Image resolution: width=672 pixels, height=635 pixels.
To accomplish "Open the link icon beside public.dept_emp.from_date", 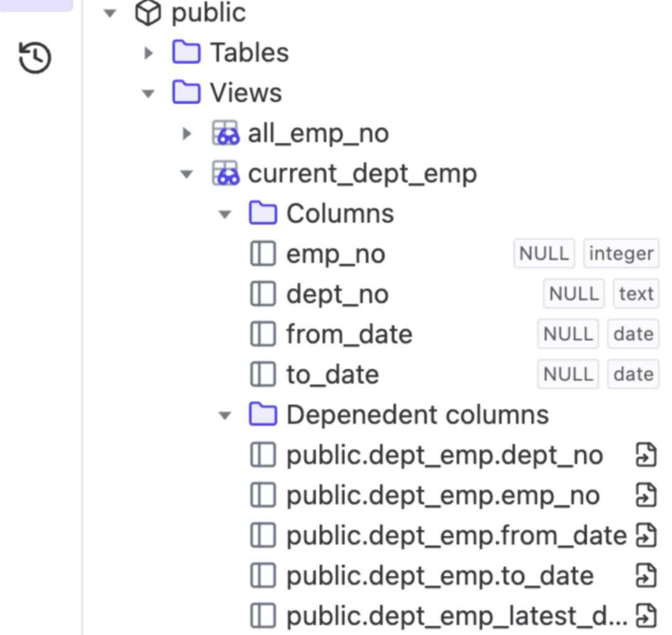I will 646,535.
